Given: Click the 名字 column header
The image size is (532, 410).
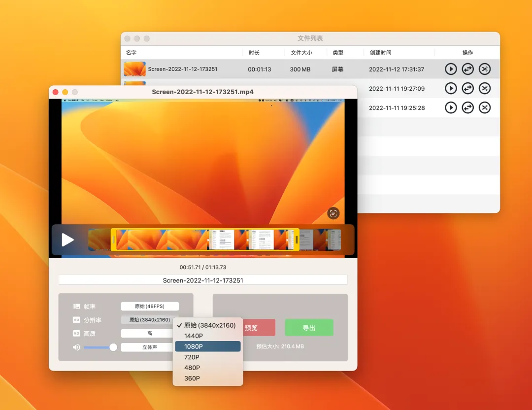Looking at the screenshot, I should pyautogui.click(x=131, y=53).
